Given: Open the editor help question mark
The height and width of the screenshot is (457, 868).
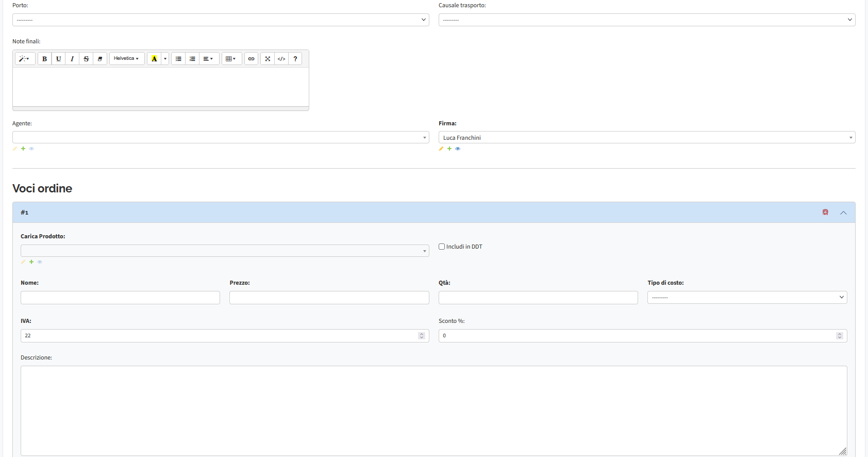Looking at the screenshot, I should pos(295,59).
